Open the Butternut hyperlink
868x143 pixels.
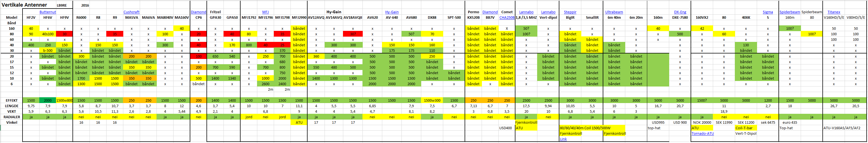pyautogui.click(x=48, y=12)
